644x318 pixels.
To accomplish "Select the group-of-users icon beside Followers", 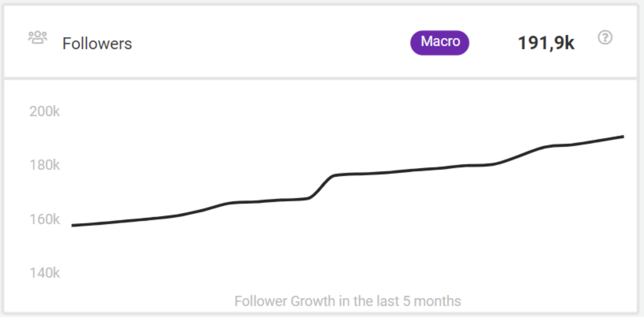I will (38, 38).
